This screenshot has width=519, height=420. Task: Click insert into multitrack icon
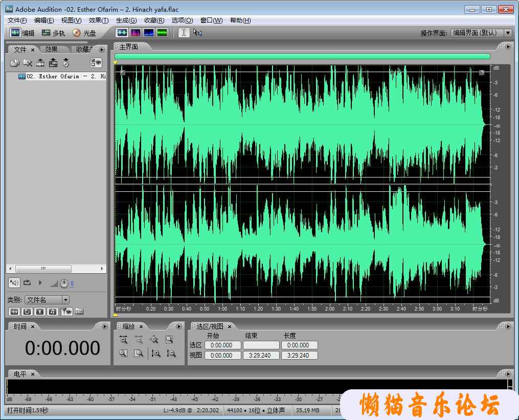click(53, 62)
